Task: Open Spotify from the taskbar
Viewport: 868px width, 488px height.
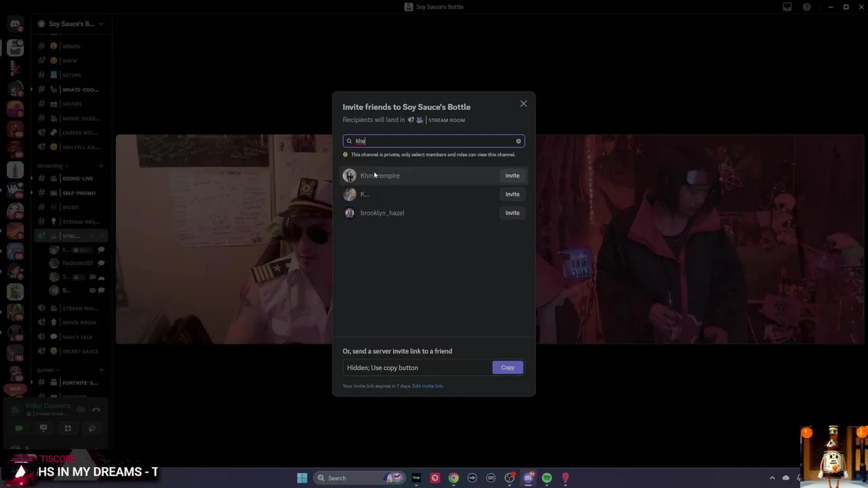Action: (x=547, y=478)
